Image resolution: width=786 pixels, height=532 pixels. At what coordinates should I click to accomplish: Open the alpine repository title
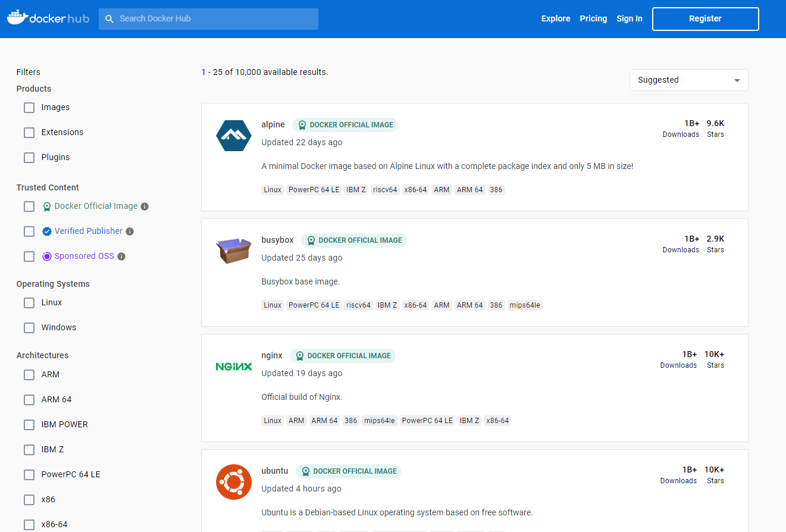point(273,125)
